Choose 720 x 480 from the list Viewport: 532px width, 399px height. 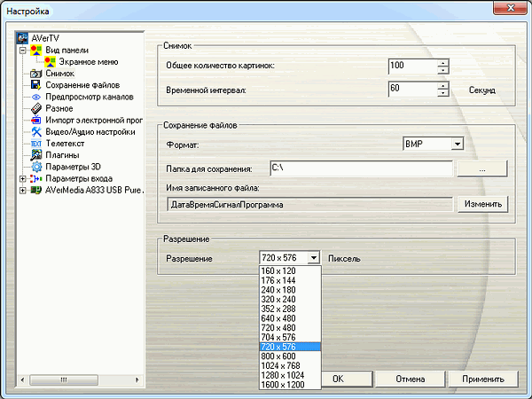point(290,328)
